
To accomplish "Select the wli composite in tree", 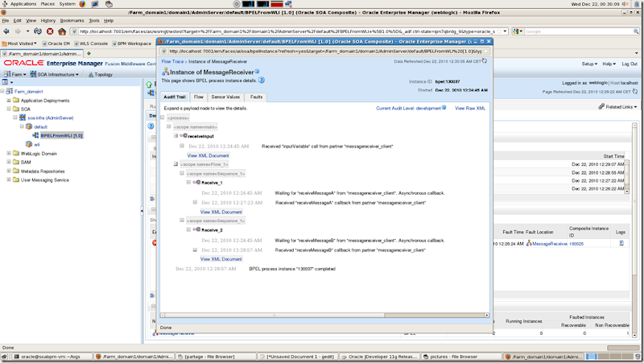I will click(x=36, y=145).
